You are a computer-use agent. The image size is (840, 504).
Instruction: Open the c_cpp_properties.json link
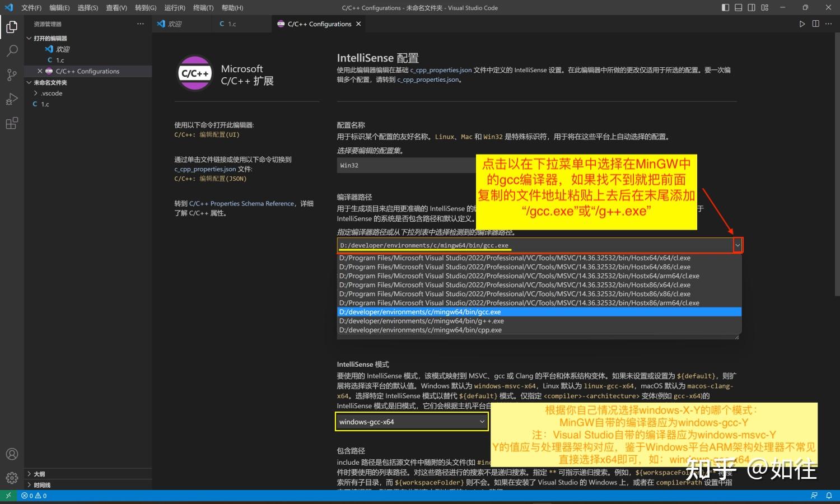441,70
